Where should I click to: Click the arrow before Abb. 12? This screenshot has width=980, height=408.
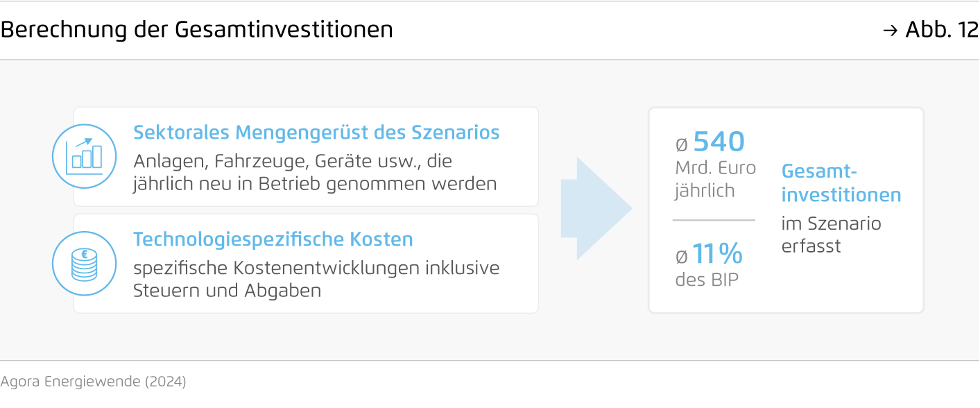pos(890,31)
